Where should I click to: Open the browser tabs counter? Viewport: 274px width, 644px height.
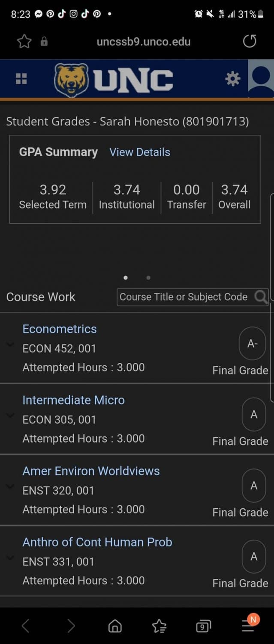point(203,626)
